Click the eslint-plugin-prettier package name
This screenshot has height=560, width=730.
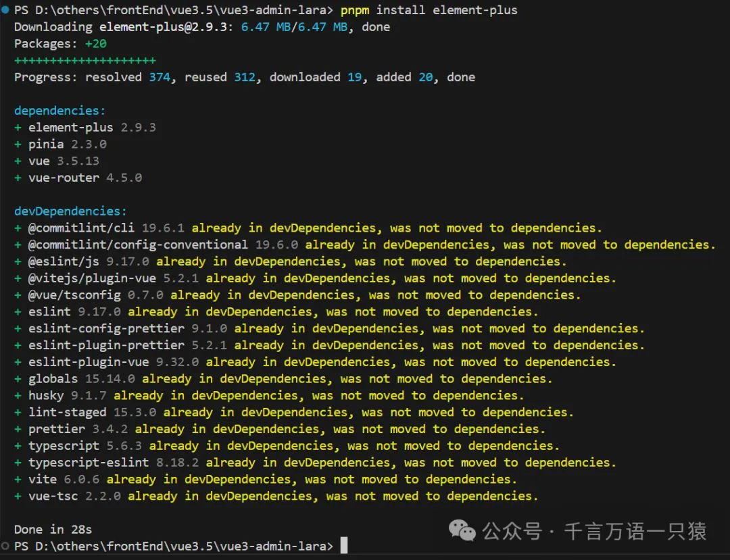click(105, 345)
